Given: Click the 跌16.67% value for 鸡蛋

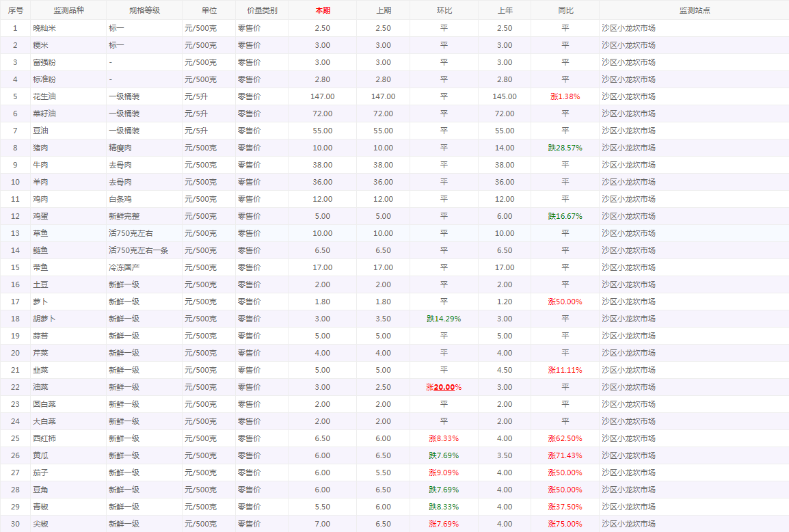Looking at the screenshot, I should (x=565, y=216).
